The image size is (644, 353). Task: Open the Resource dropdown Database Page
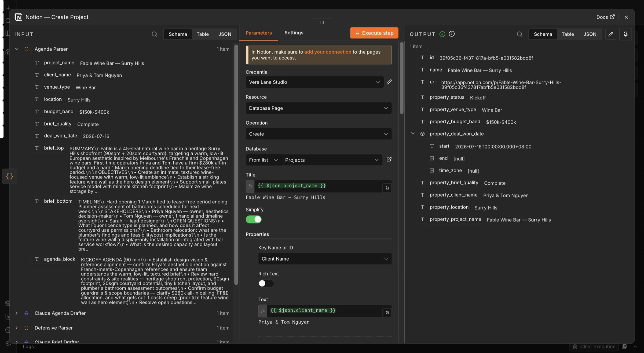click(319, 108)
